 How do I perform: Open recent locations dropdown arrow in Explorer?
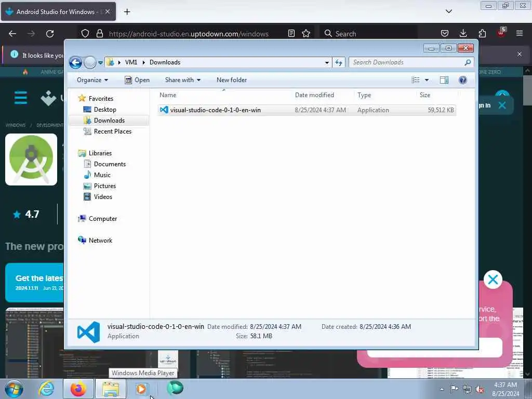coord(100,62)
